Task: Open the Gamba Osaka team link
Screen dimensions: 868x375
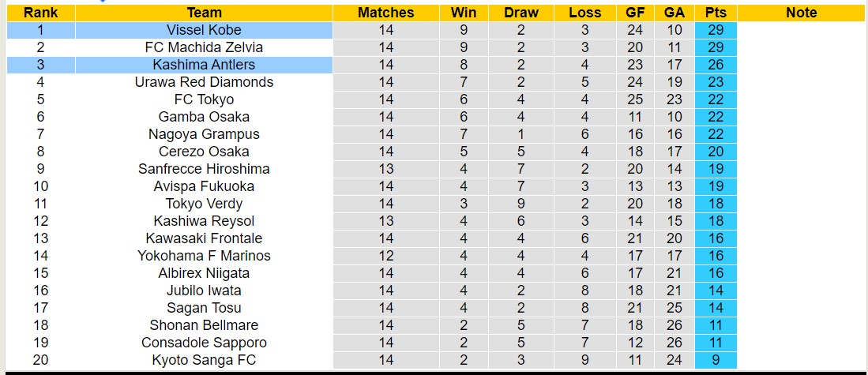Action: 204,117
